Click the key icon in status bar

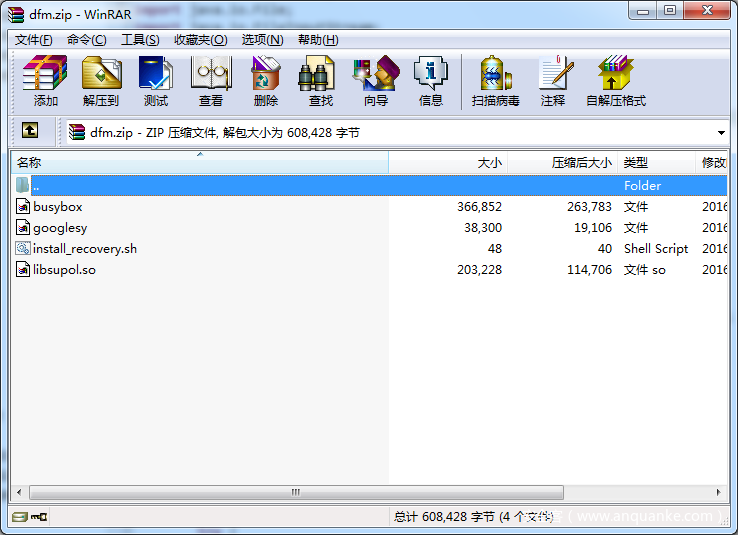[39, 517]
